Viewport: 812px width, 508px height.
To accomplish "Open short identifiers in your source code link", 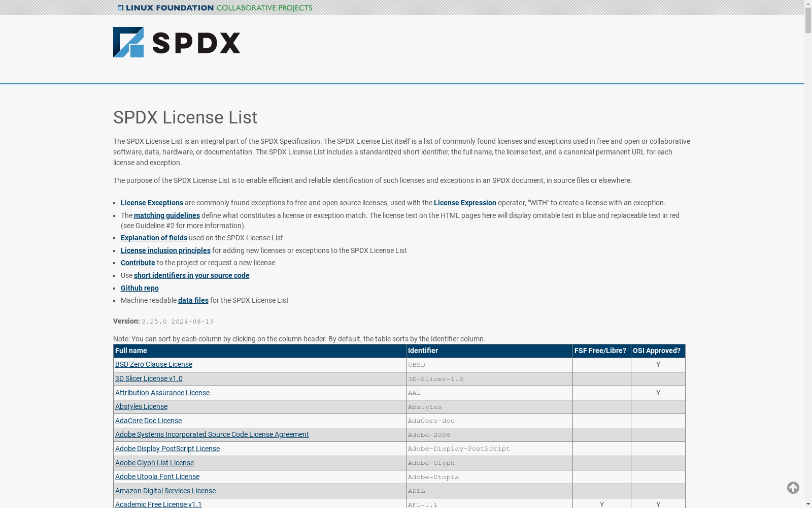I will (x=192, y=275).
